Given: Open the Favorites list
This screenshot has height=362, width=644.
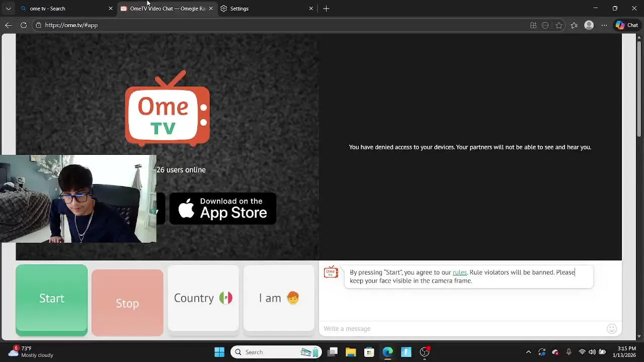Looking at the screenshot, I should click(574, 25).
